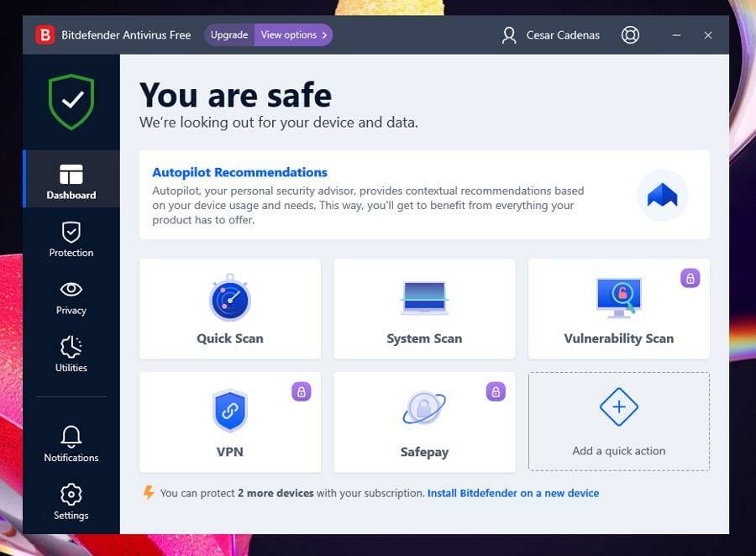Click the Safepay planet lock icon

[424, 408]
